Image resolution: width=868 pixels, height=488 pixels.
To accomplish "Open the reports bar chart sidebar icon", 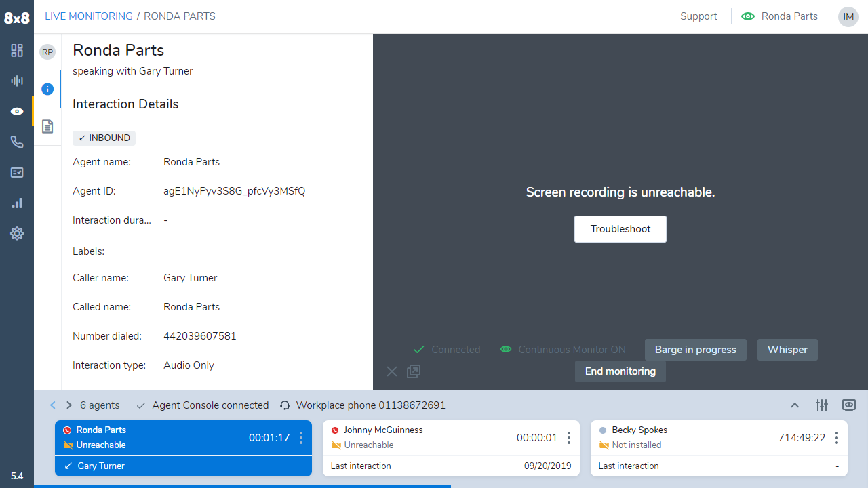I will point(17,203).
